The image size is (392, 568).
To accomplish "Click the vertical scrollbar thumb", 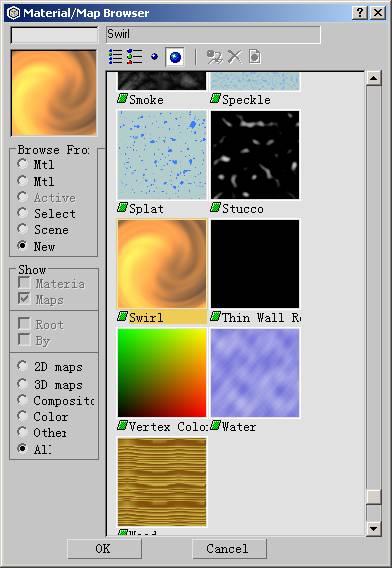I will (x=374, y=496).
